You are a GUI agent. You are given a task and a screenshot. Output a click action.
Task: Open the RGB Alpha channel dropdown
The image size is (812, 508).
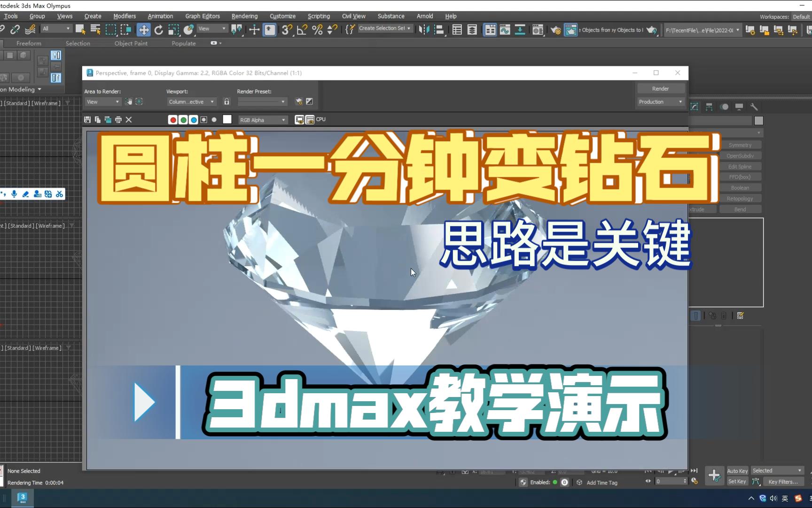click(263, 120)
